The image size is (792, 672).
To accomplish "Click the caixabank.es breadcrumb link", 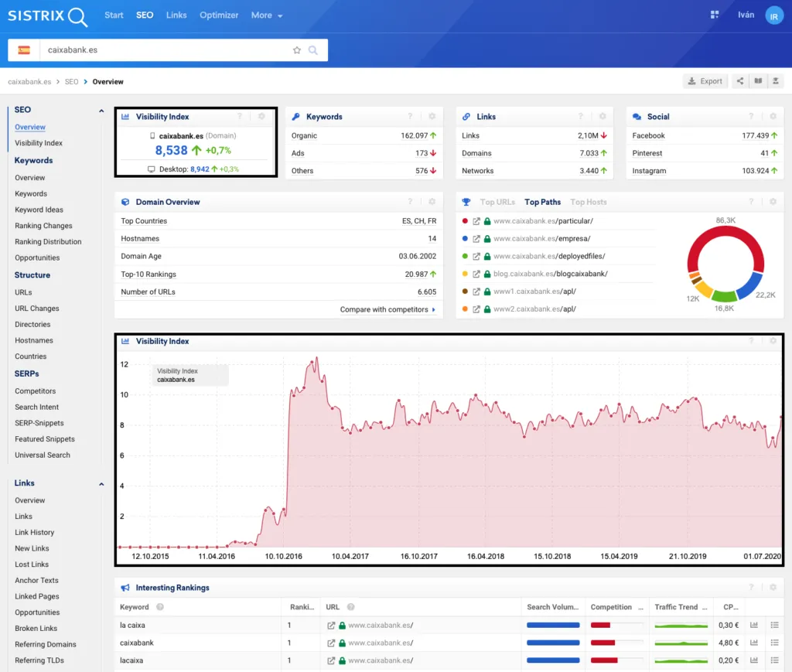I will pos(29,82).
